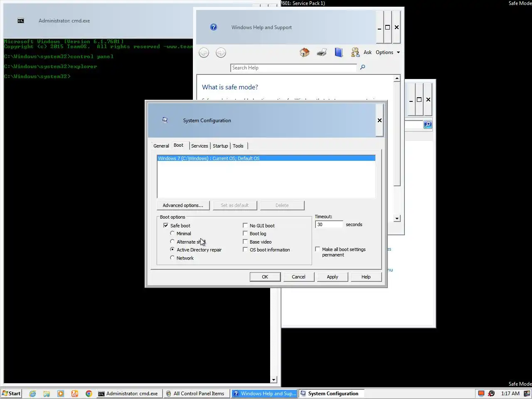The image size is (532, 399).
Task: Open Start menu
Action: [x=11, y=394]
